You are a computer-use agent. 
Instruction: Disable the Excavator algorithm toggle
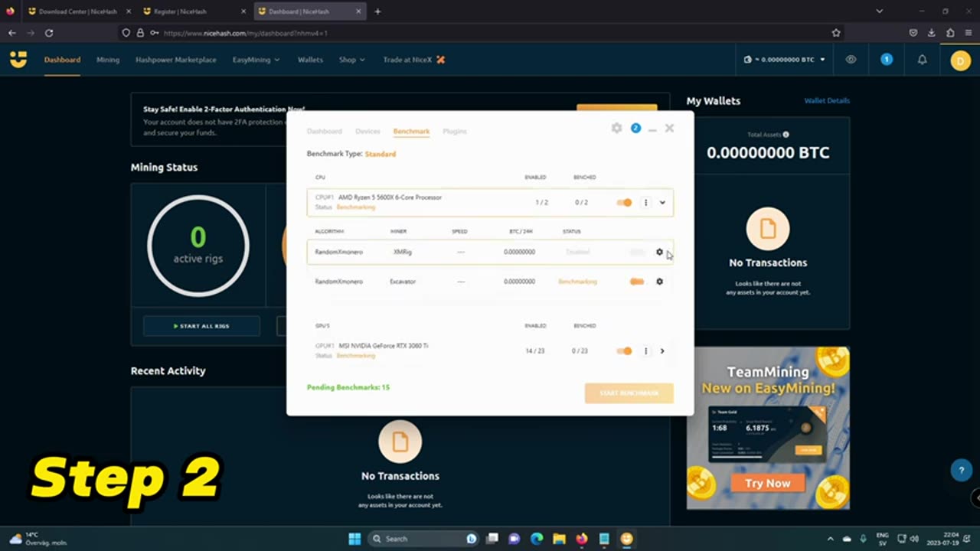pyautogui.click(x=637, y=282)
